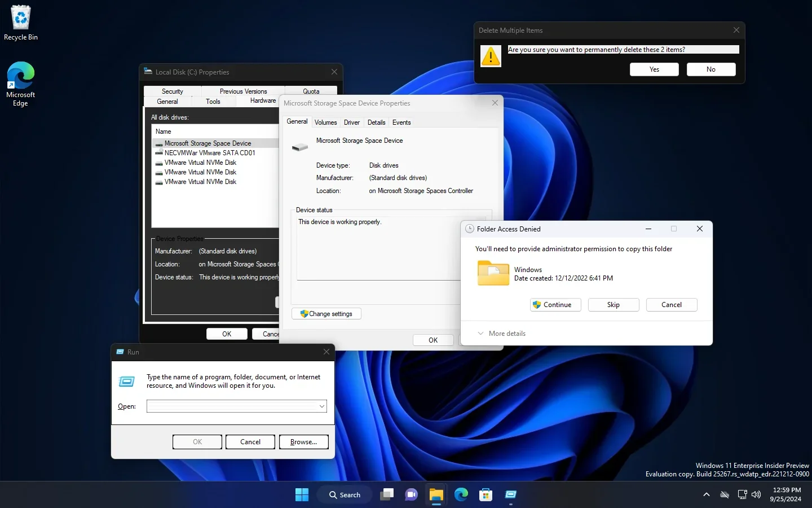812x508 pixels.
Task: Launch Edge from the taskbar
Action: [461, 495]
